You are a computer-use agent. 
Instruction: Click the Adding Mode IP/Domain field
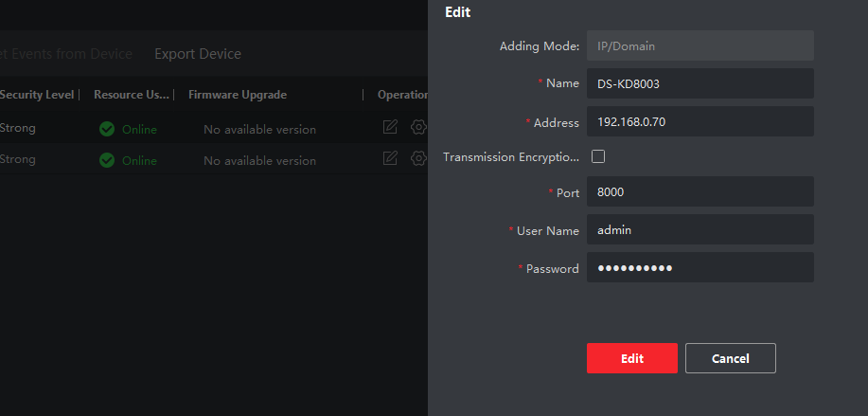click(x=700, y=45)
